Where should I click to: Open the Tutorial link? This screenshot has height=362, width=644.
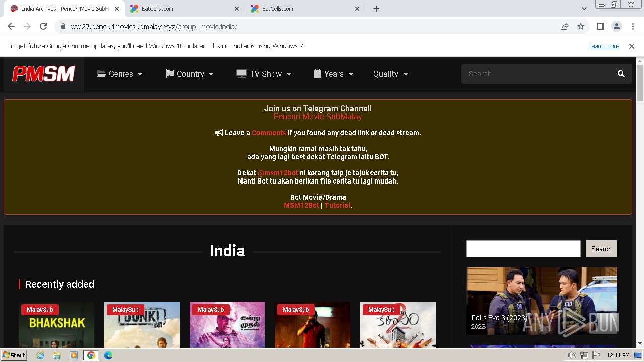pyautogui.click(x=337, y=205)
